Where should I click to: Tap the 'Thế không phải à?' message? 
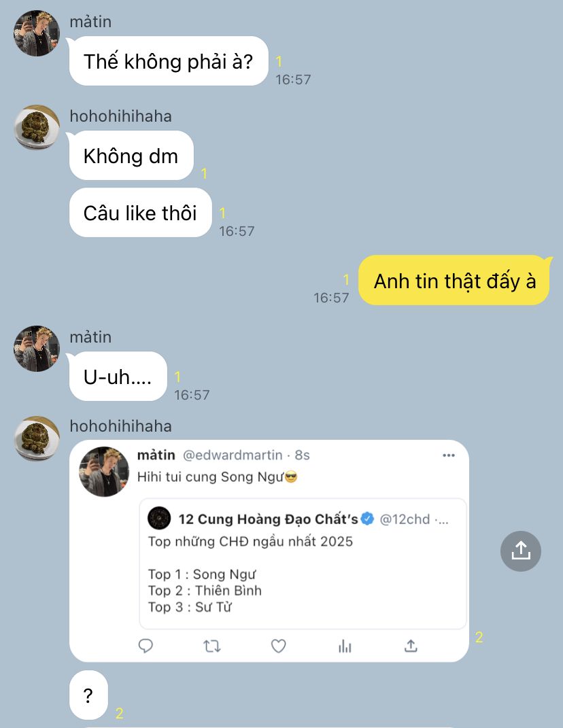point(169,60)
